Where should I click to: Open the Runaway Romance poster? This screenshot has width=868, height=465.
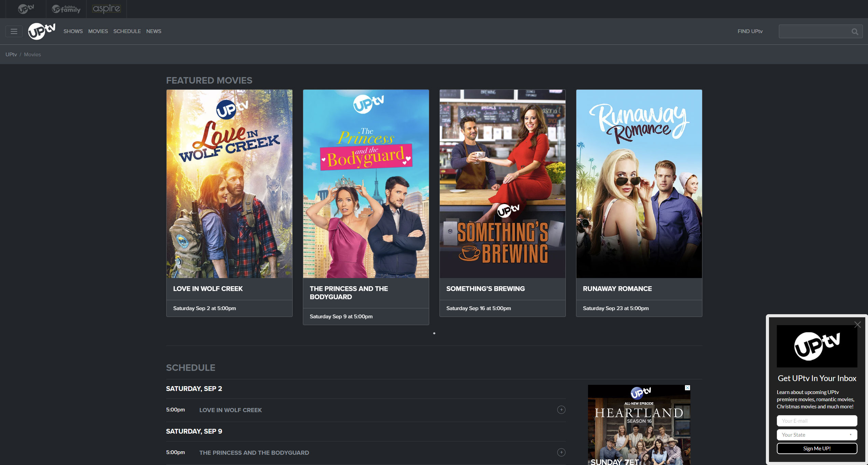[639, 184]
